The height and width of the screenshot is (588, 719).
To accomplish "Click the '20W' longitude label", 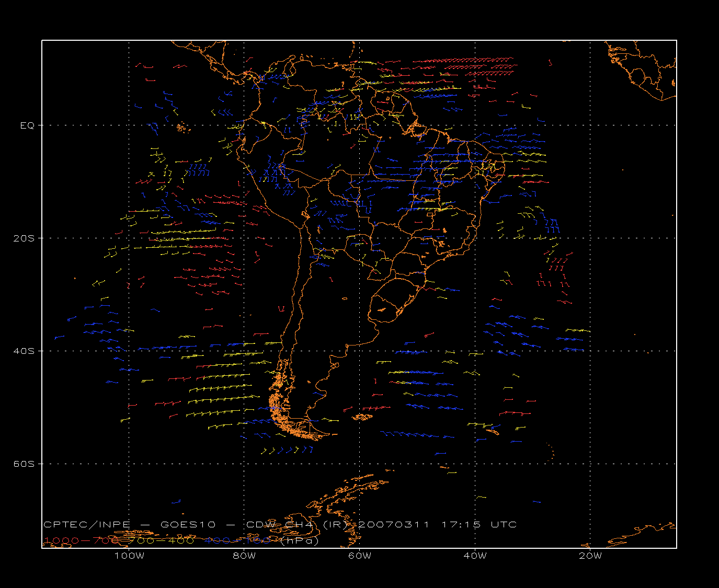I will coord(590,556).
